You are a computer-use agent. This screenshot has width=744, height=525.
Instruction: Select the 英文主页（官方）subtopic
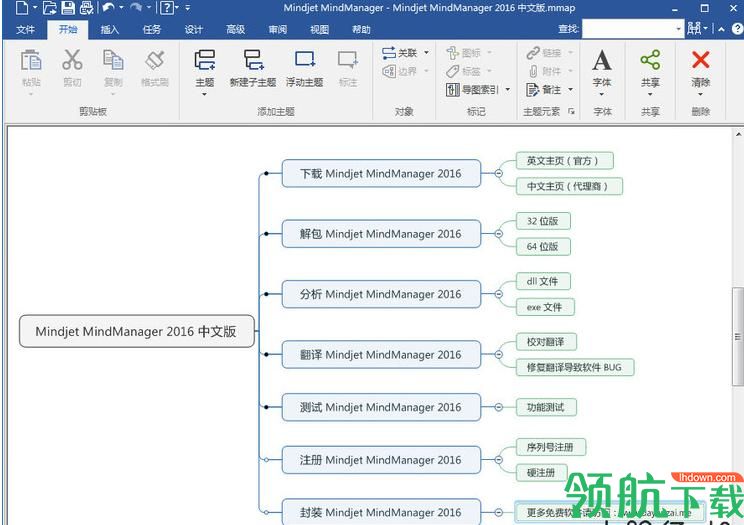(565, 161)
